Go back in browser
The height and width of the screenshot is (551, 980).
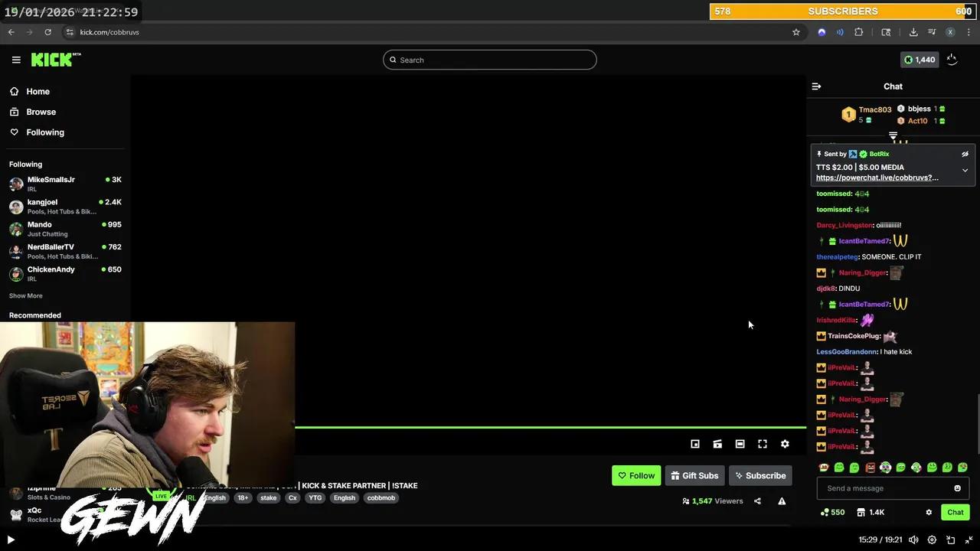pyautogui.click(x=11, y=32)
